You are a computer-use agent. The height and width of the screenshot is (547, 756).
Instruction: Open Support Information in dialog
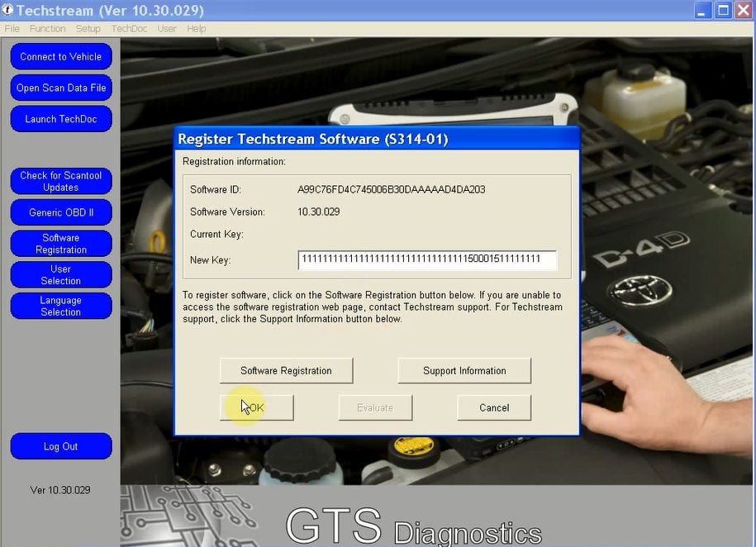pos(464,370)
